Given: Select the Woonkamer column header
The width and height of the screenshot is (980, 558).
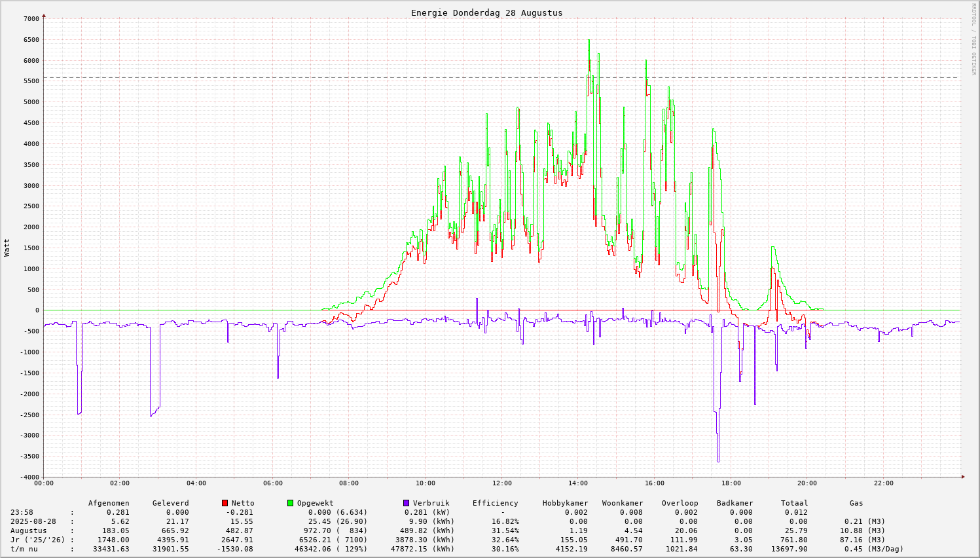Looking at the screenshot, I should coord(623,503).
